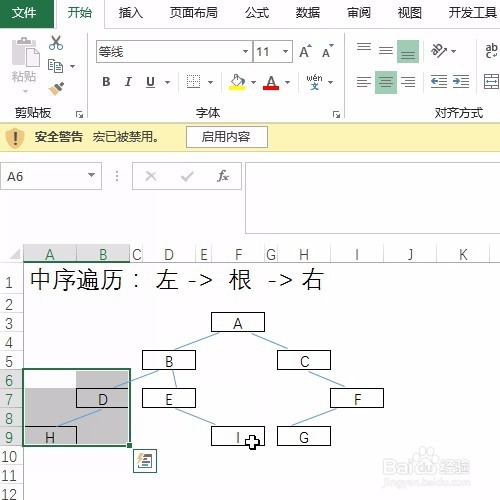Expand fill color palette arrow
500x500 pixels.
(x=253, y=82)
